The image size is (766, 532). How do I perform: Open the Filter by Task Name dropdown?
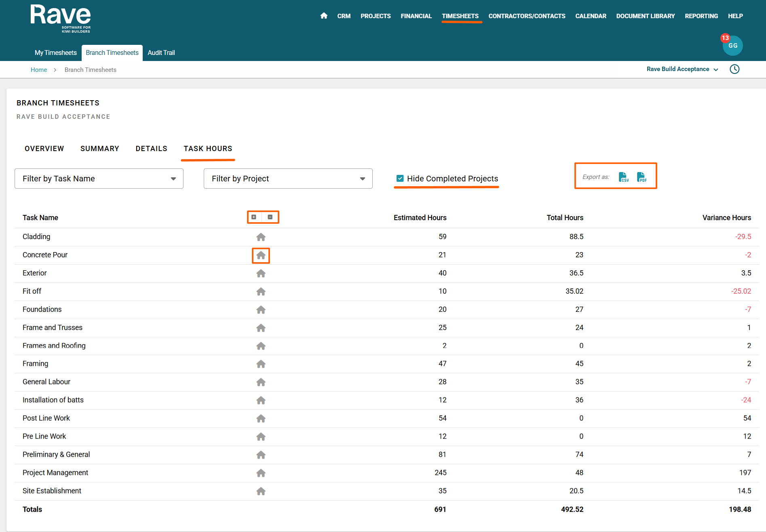99,179
